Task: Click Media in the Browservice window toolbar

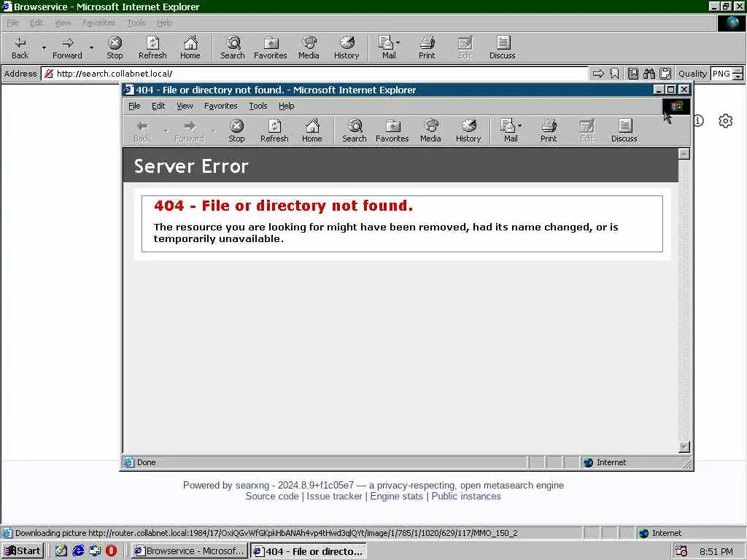Action: click(x=309, y=47)
